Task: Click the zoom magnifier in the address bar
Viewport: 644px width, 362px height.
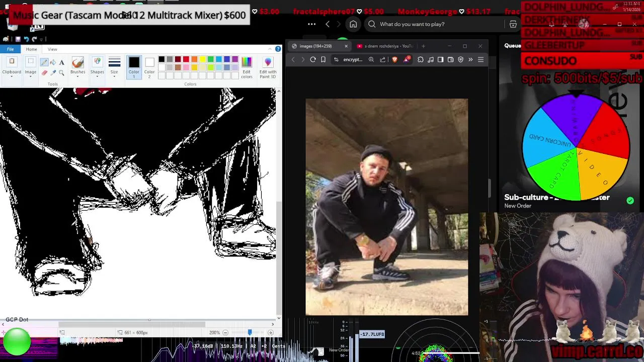Action: 371,59
